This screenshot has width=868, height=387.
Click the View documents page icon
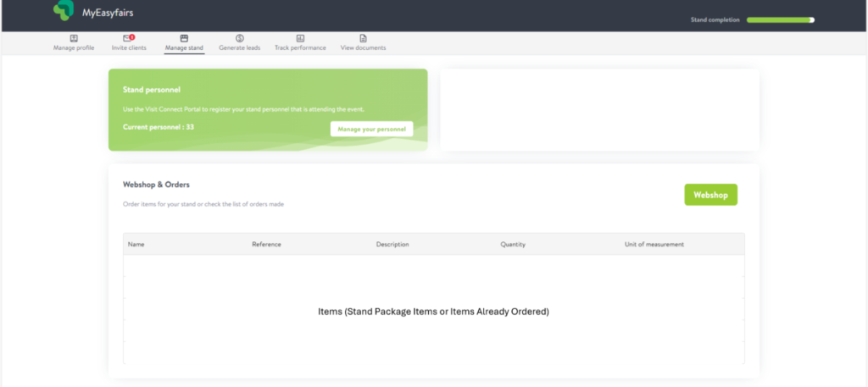click(363, 38)
